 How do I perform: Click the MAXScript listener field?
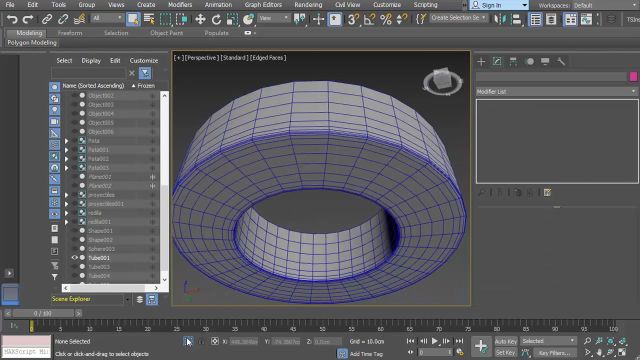pos(26,352)
